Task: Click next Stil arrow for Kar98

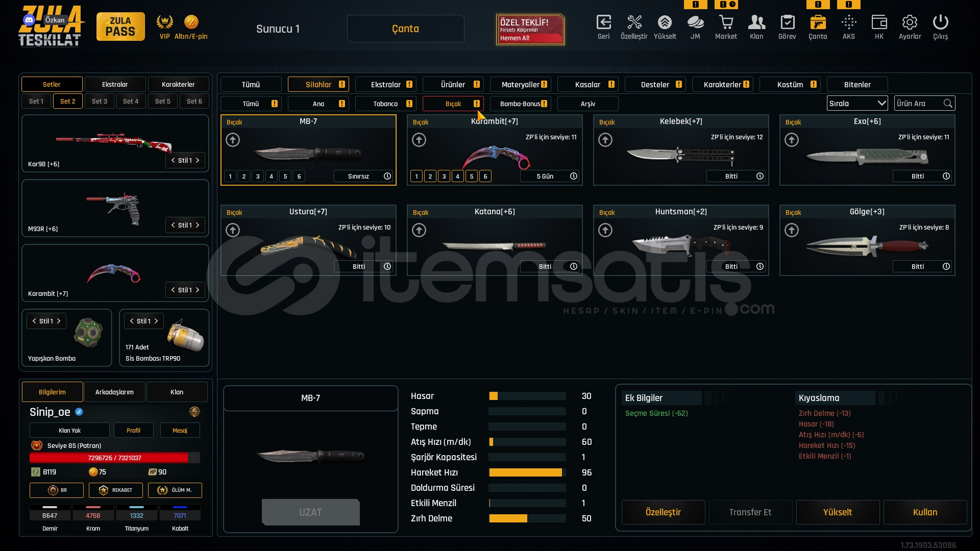Action: (198, 161)
